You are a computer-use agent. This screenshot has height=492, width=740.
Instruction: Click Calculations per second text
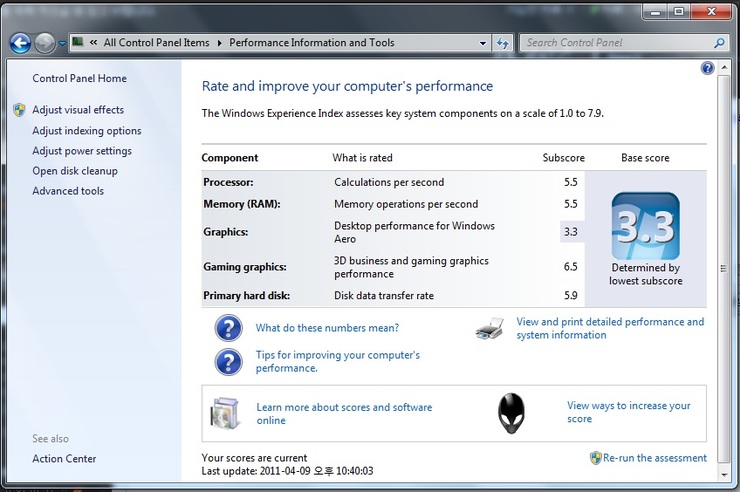click(389, 182)
